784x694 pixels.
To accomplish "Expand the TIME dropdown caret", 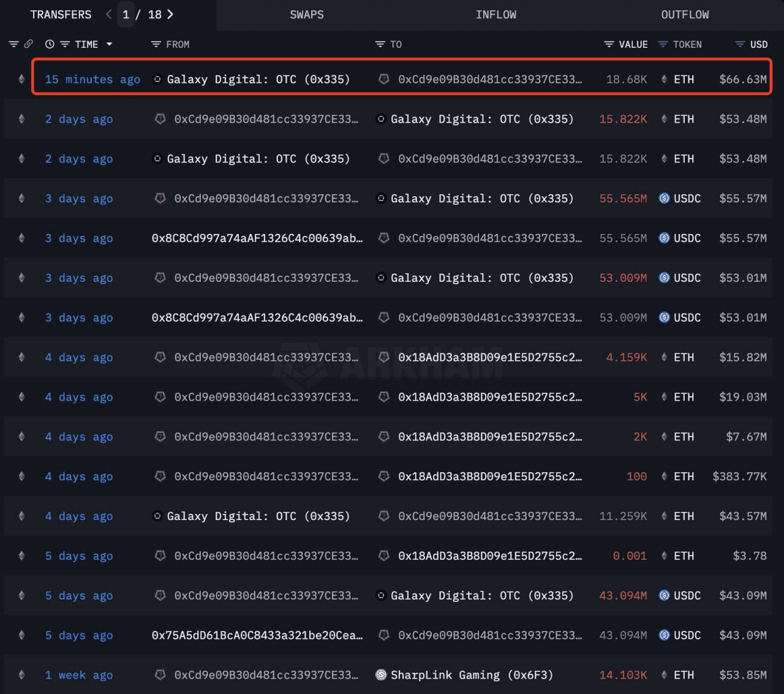I will tap(110, 44).
